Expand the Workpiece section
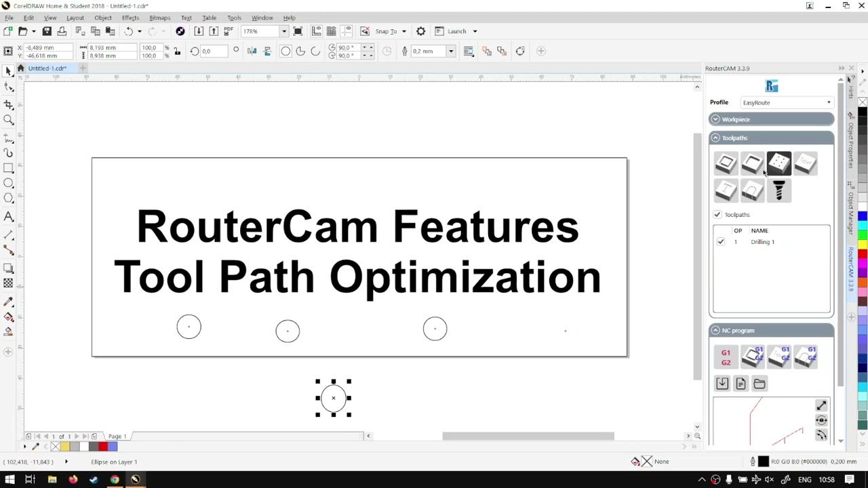 tap(772, 119)
